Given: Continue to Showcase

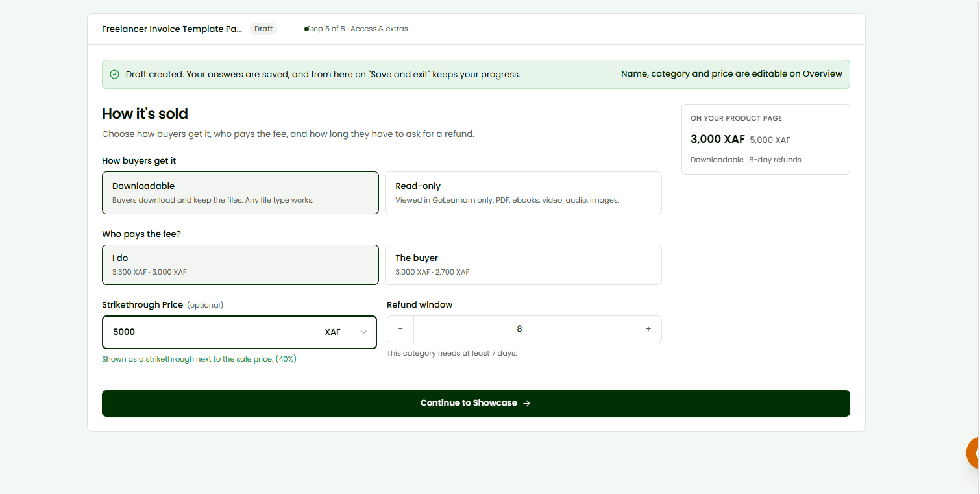Looking at the screenshot, I should [x=476, y=403].
